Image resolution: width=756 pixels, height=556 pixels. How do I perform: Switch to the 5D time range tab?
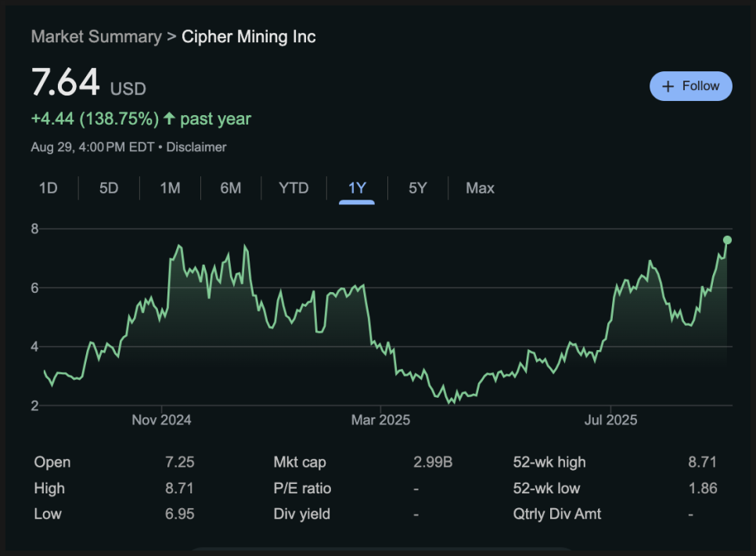pos(109,188)
